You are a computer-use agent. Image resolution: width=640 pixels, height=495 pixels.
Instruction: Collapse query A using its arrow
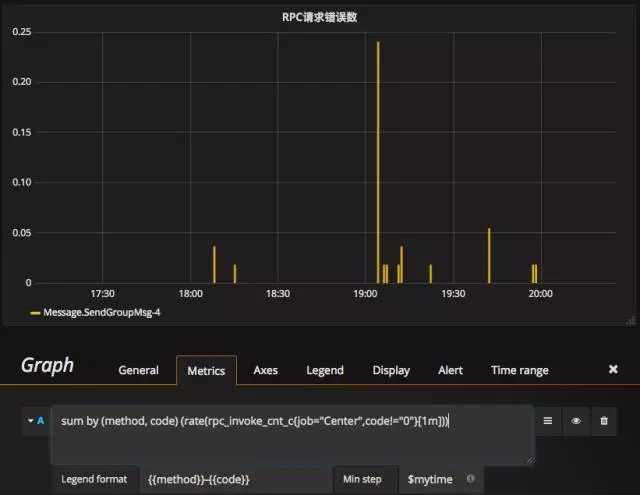31,420
